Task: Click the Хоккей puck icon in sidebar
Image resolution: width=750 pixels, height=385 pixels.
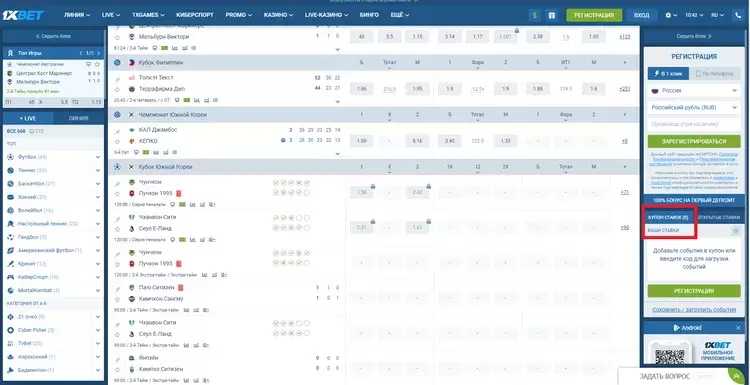Action: coord(11,197)
